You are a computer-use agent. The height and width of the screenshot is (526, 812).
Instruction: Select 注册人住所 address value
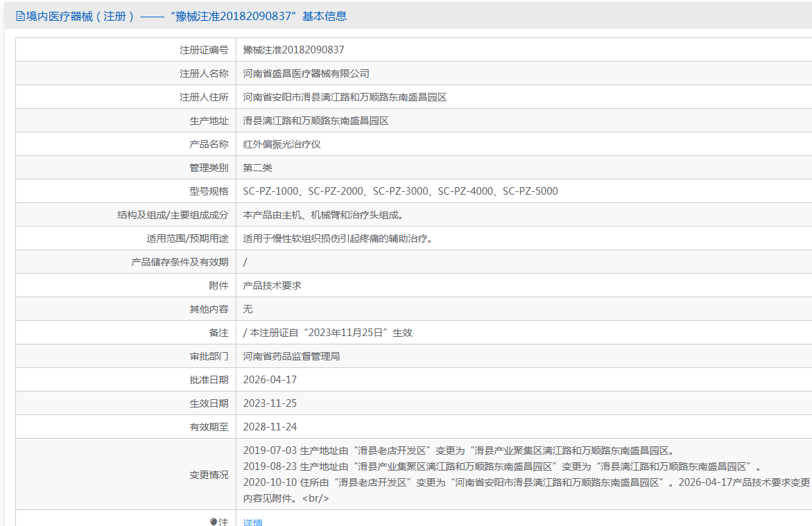click(345, 97)
